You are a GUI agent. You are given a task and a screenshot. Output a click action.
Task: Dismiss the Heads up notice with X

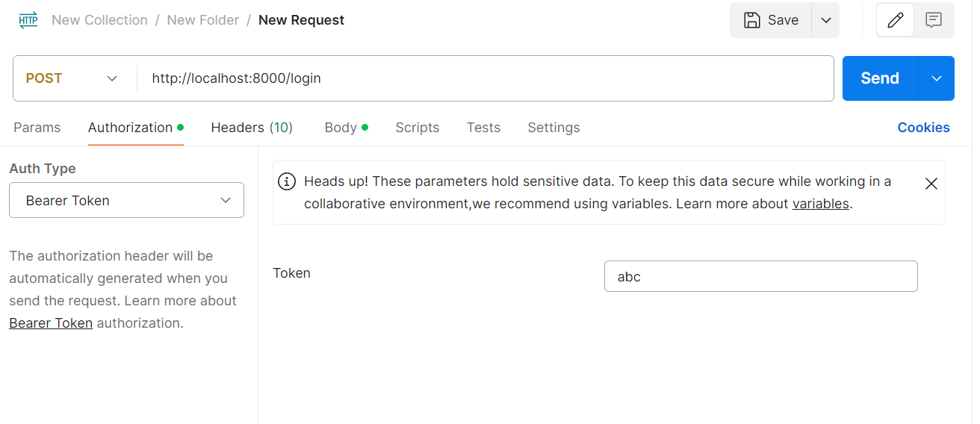(x=931, y=184)
